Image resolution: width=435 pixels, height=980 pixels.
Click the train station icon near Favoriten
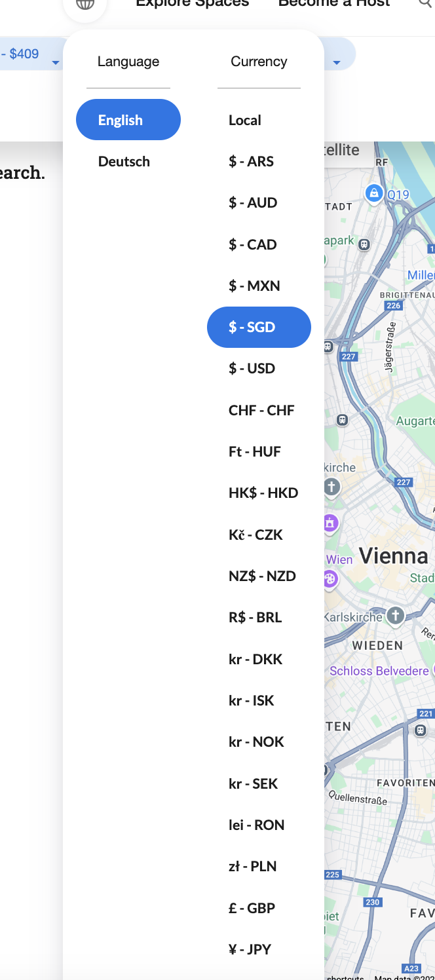click(x=421, y=730)
